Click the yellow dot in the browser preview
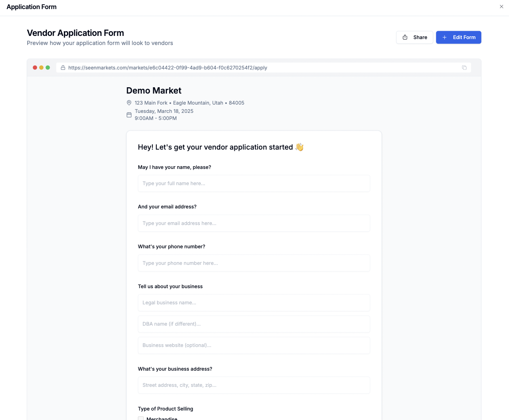Screen dimensions: 509x420 [41, 67]
